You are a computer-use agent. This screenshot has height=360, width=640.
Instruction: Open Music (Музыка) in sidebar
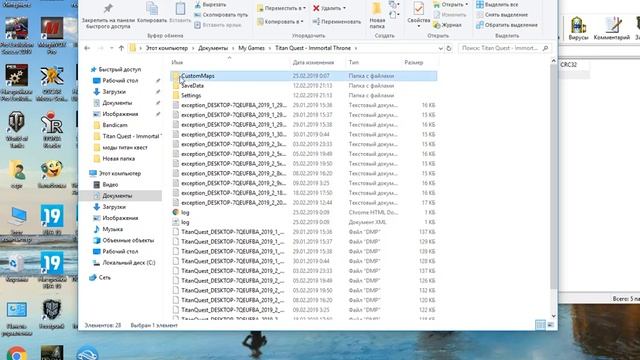pyautogui.click(x=113, y=229)
